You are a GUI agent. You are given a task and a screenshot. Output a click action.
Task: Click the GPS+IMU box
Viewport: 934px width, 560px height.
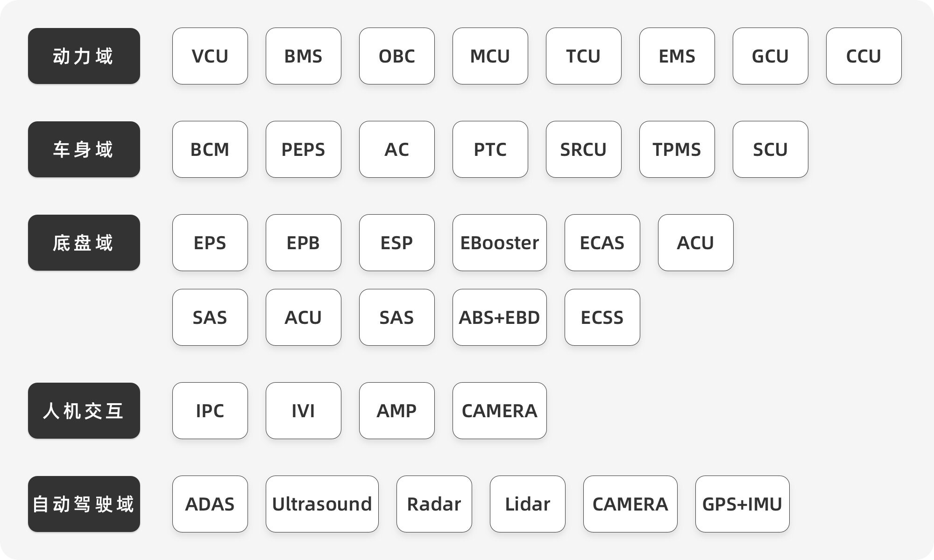point(743,504)
